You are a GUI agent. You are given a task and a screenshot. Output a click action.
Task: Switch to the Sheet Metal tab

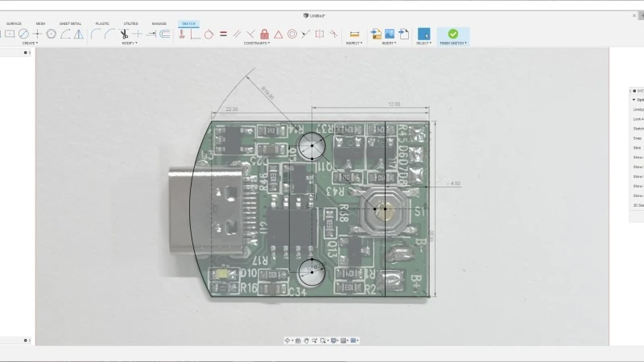70,23
